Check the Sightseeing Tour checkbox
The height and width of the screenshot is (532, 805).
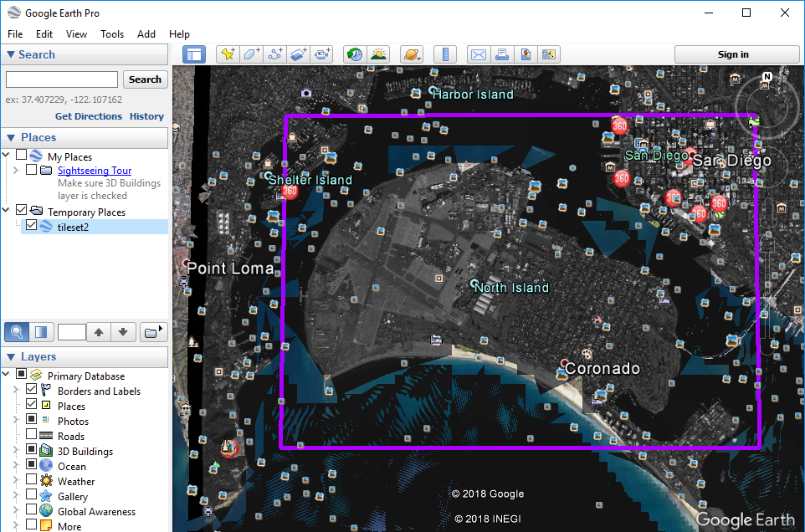click(x=31, y=169)
